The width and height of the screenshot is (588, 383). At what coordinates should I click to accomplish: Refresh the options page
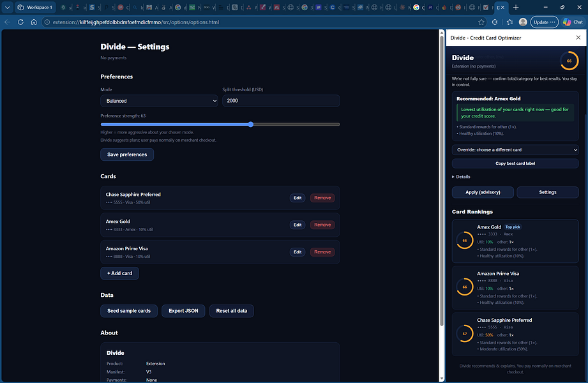[x=20, y=22]
